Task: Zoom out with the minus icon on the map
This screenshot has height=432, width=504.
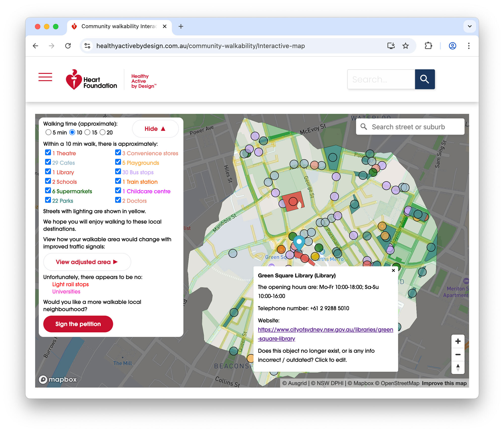Action: pyautogui.click(x=458, y=355)
